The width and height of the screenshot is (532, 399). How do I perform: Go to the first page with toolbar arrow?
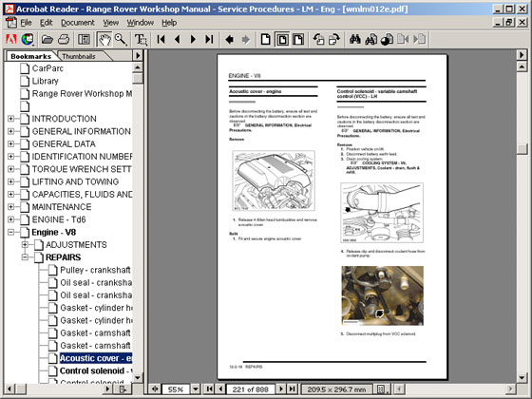(161, 39)
